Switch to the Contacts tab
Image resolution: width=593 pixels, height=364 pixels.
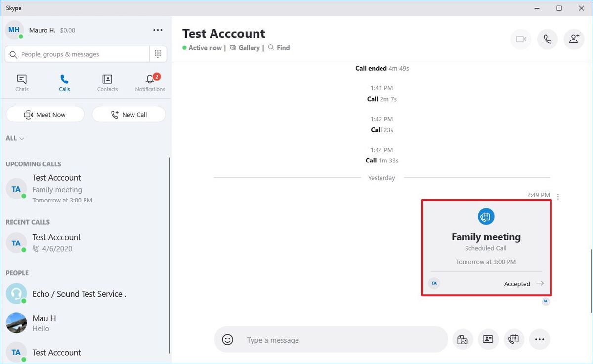pos(107,82)
